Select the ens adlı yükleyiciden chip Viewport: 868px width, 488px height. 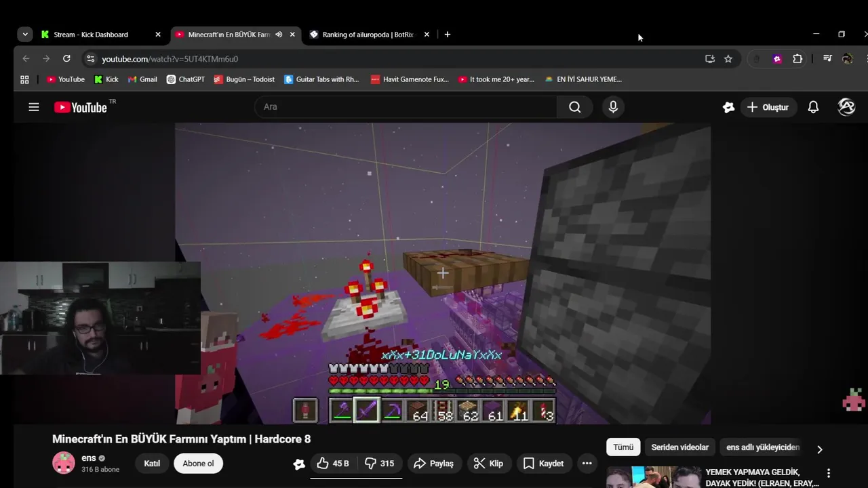point(763,447)
